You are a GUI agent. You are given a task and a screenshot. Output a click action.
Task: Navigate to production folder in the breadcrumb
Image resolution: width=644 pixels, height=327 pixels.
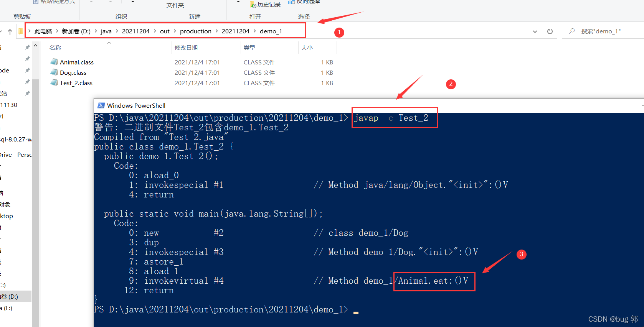pos(195,31)
